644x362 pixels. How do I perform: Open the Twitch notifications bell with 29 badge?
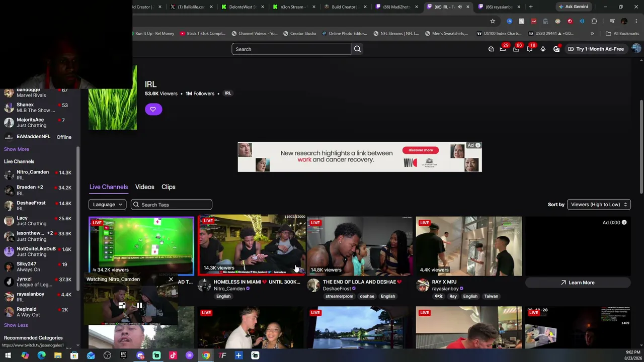503,49
